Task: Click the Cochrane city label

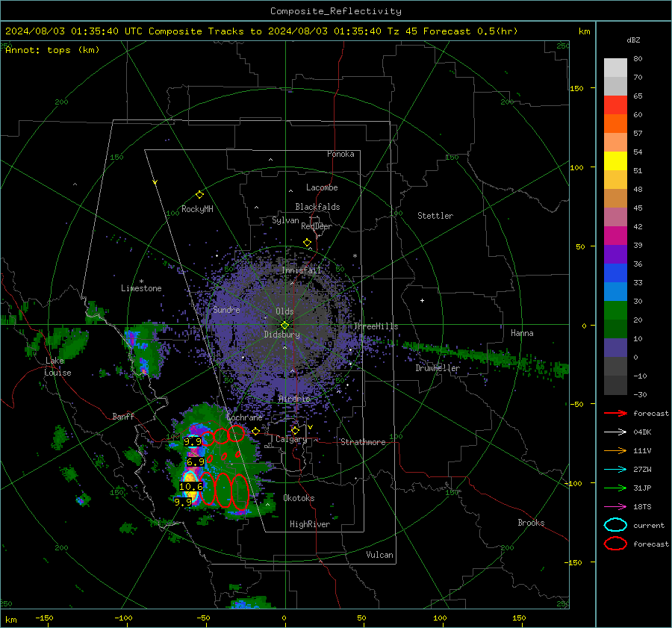Action: click(x=244, y=417)
